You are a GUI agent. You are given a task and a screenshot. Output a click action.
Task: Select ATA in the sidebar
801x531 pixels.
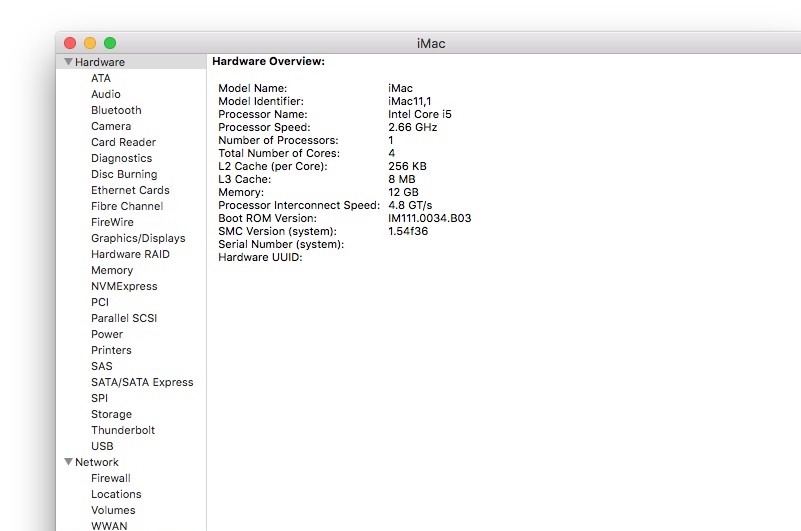click(101, 78)
